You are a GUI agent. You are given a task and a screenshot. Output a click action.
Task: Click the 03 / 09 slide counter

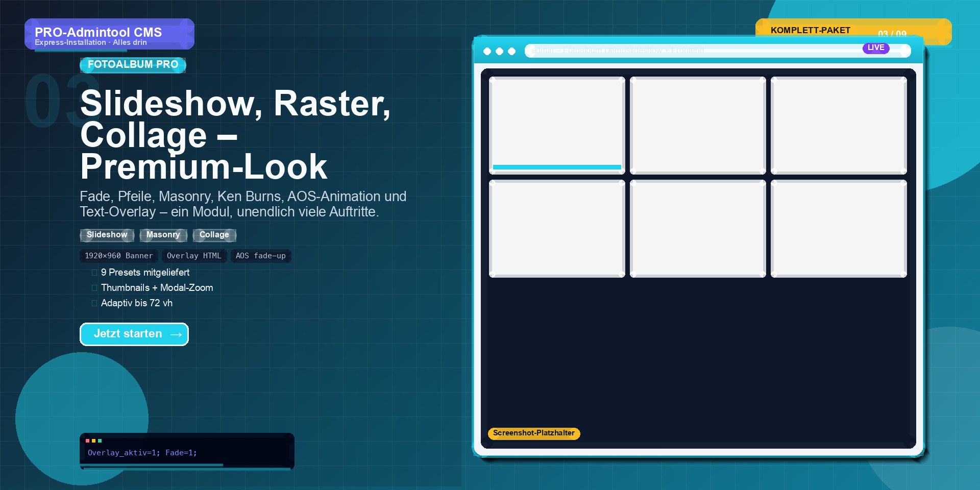click(892, 34)
